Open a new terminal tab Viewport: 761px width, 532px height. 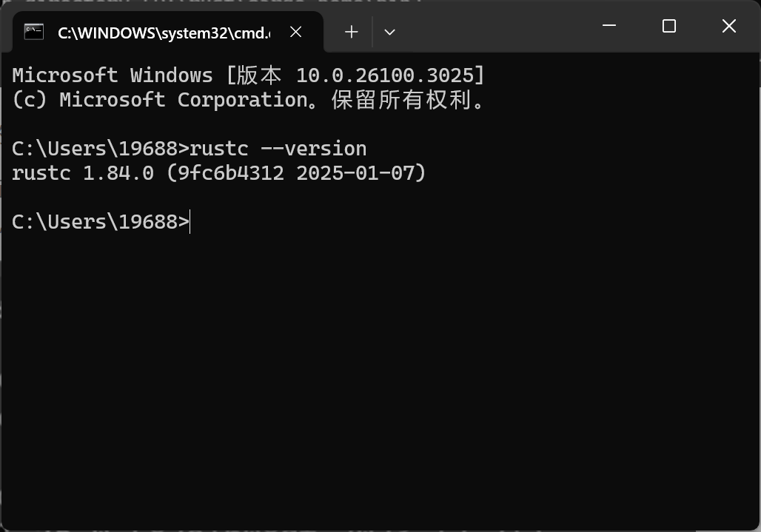pos(352,32)
